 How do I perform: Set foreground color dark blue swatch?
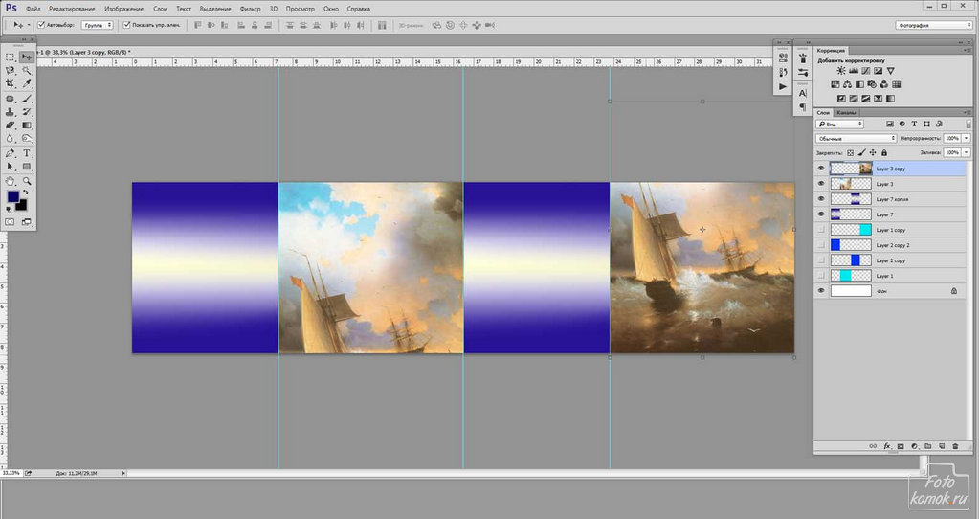tap(12, 197)
